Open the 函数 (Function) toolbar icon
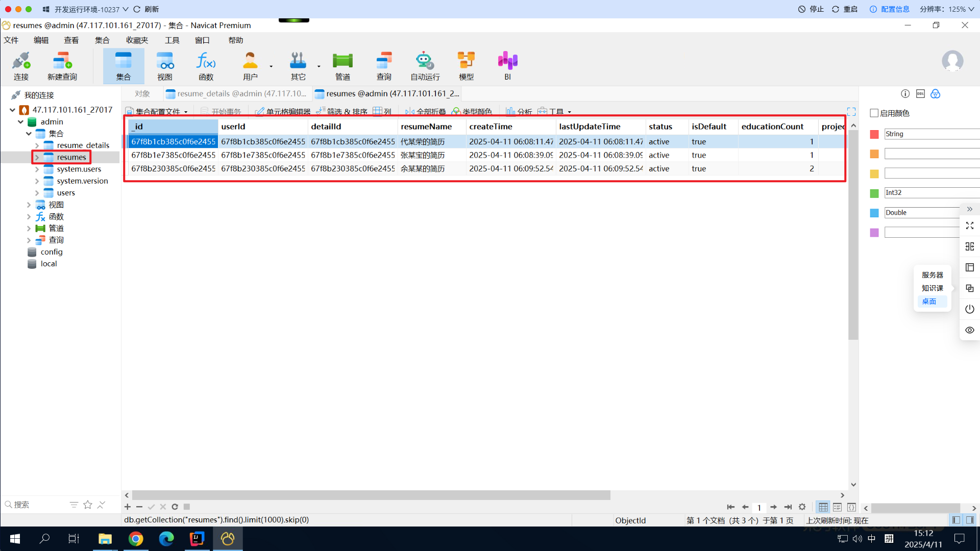The image size is (980, 551). [206, 66]
